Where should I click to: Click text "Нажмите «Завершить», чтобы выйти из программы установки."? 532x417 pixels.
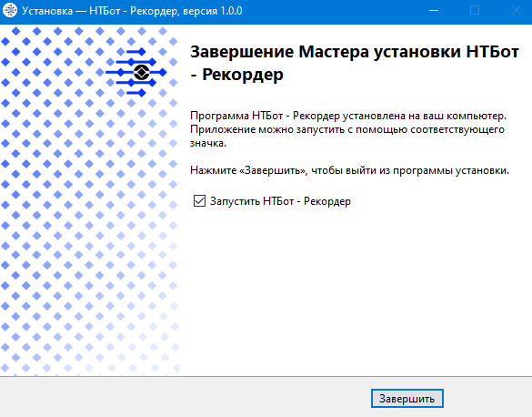(349, 170)
